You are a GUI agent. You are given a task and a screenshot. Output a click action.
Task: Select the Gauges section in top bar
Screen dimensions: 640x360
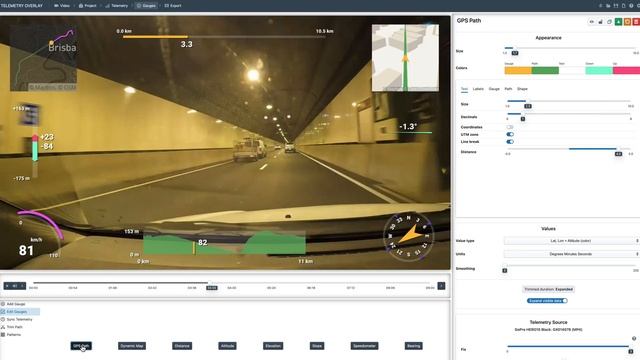pos(146,6)
